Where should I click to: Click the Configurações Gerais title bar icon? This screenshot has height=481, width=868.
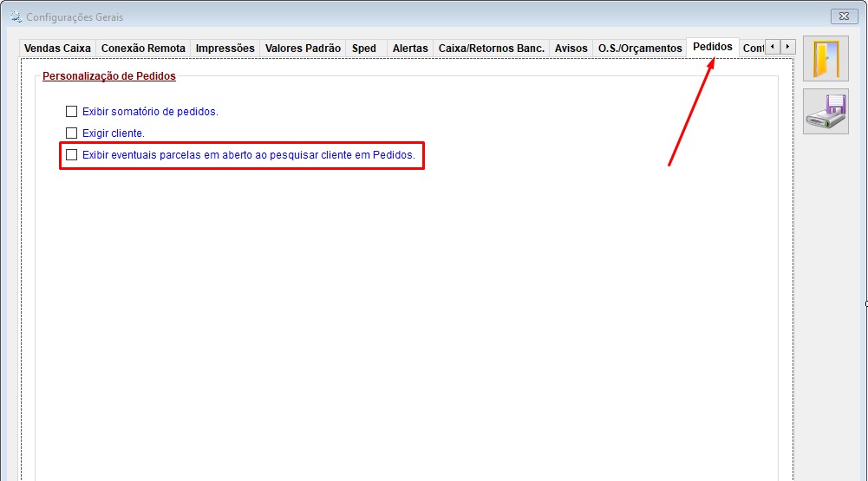[x=15, y=16]
